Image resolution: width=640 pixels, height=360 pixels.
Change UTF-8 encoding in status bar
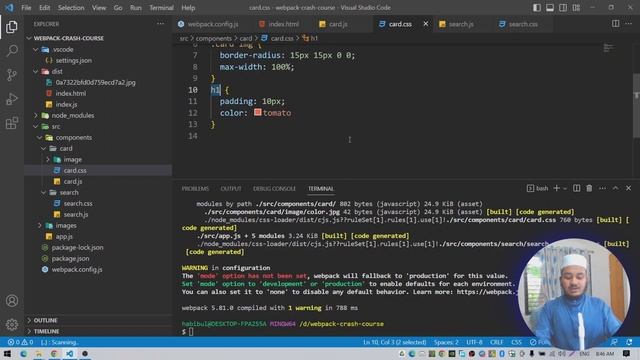coord(474,342)
